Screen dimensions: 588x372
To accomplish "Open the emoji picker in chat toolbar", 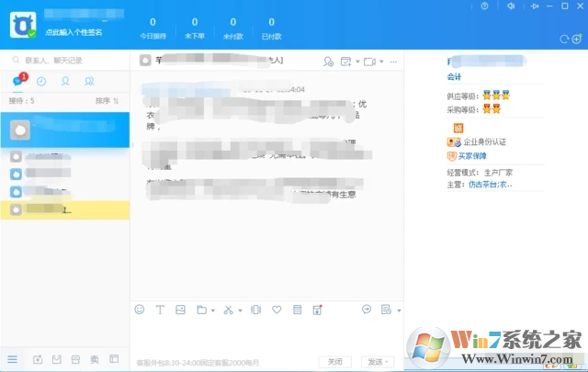I will click(140, 310).
